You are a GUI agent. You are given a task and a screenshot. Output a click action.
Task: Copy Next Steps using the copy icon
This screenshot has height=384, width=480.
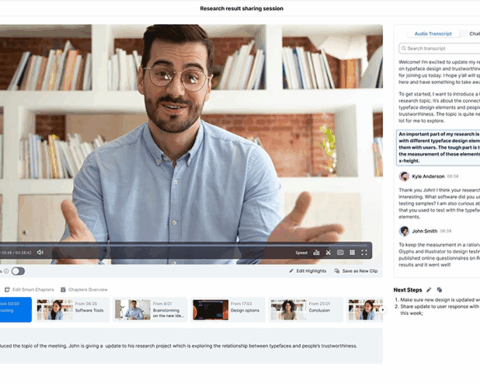[439, 290]
